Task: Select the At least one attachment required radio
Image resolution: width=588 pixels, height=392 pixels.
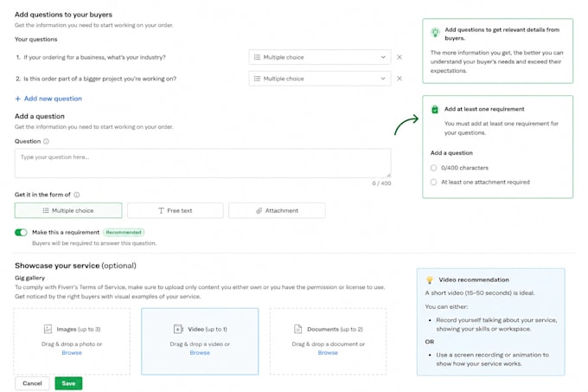Action: coord(433,182)
